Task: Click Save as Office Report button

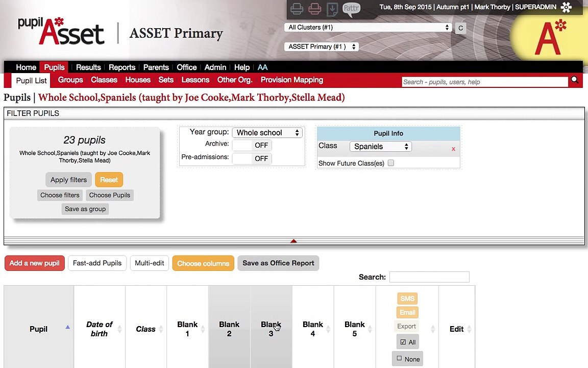Action: (x=278, y=263)
